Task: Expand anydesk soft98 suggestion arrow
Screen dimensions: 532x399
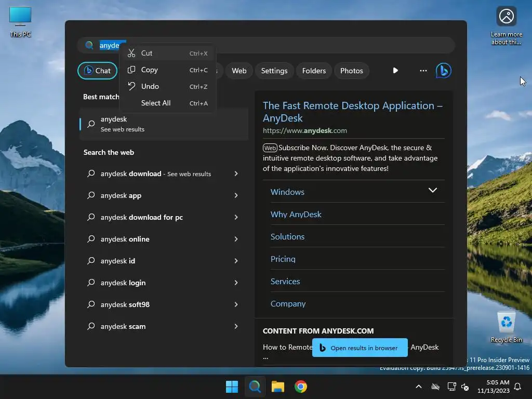Action: pos(236,304)
